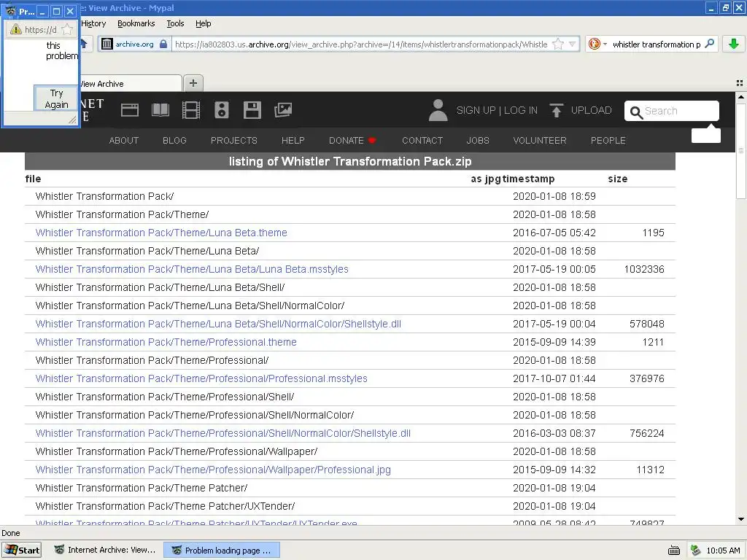Open a new tab with plus button
Viewport: 747px width, 560px height.
(x=193, y=83)
